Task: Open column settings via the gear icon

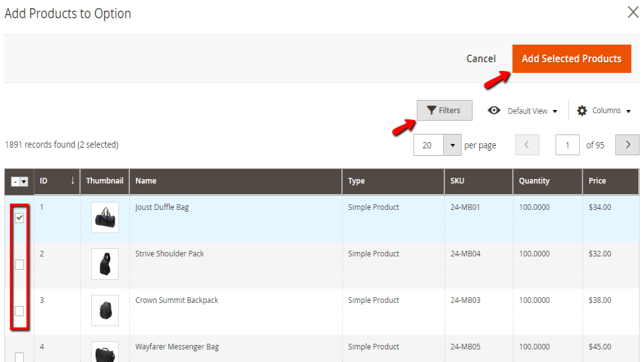Action: pyautogui.click(x=582, y=110)
